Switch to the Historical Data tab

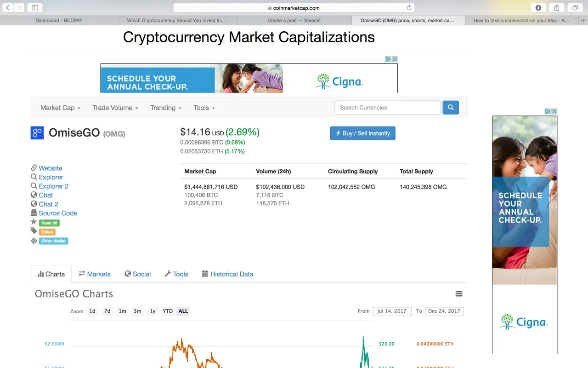(227, 274)
